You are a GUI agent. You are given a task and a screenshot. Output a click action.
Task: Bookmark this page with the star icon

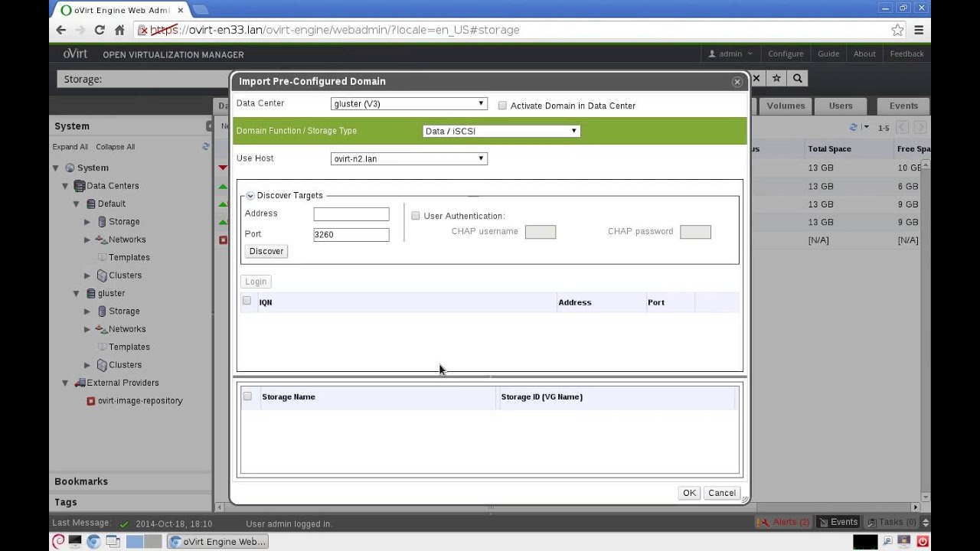[x=897, y=30]
